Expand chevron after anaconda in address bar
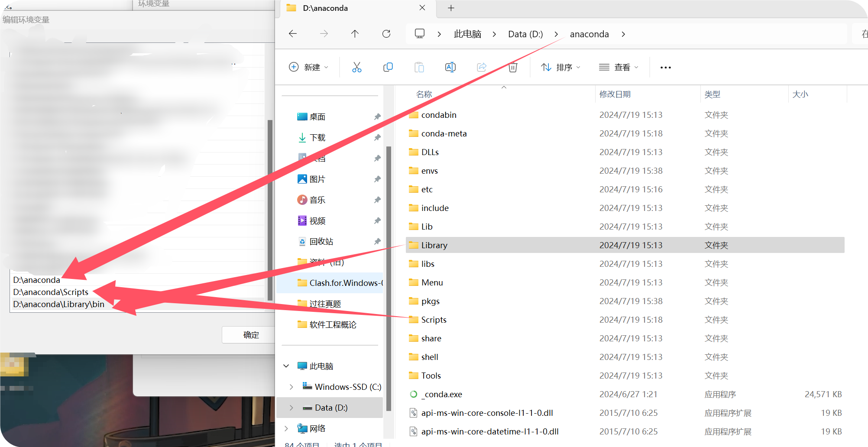The image size is (868, 447). 623,34
